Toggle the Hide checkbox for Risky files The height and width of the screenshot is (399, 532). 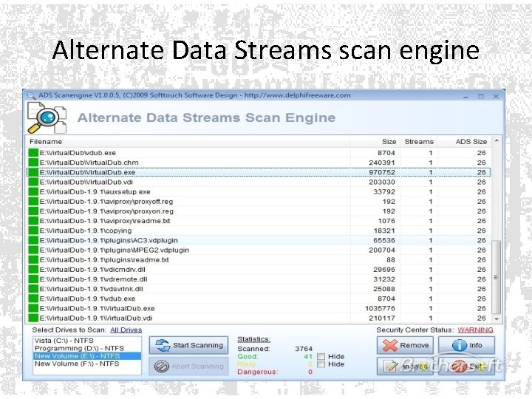pos(321,364)
